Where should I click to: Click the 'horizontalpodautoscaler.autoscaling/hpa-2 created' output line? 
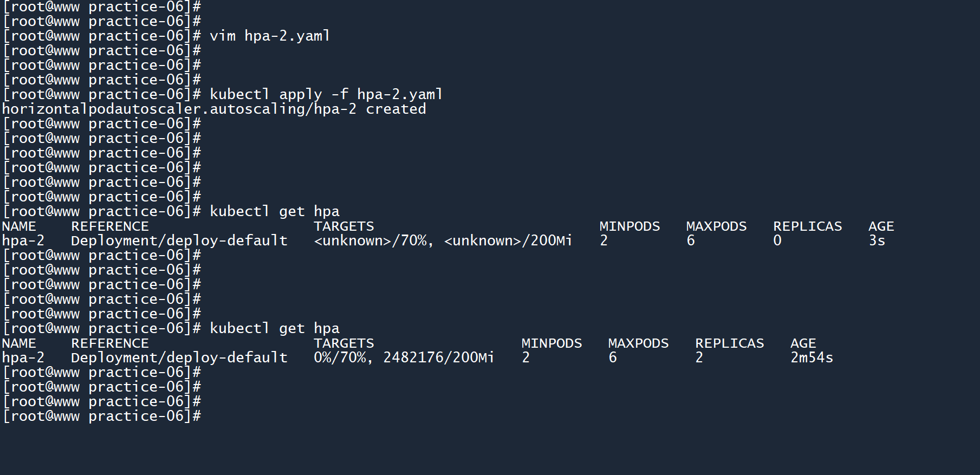[214, 109]
